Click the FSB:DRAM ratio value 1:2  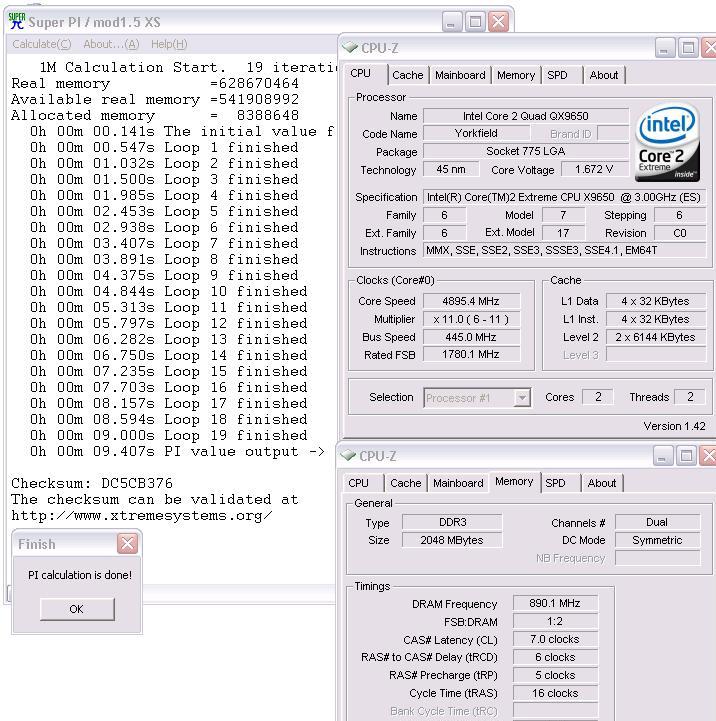(555, 622)
